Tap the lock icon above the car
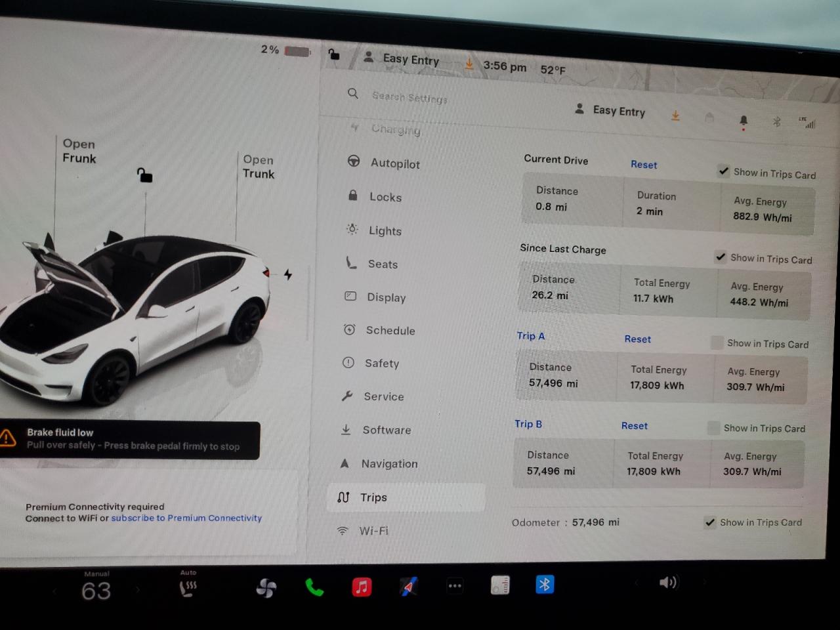The image size is (840, 630). point(144,175)
